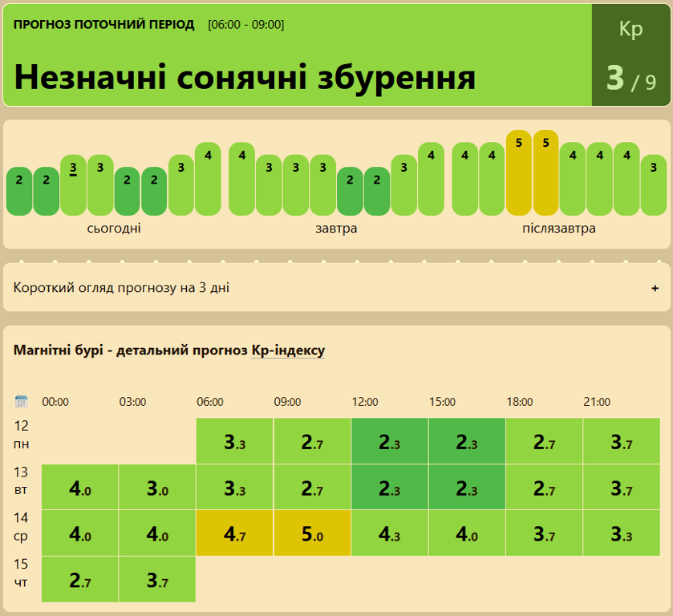Image resolution: width=673 pixels, height=616 pixels.
Task: Click 'Короткий огляд прогнозу на 3 дні' title
Action: [x=121, y=288]
